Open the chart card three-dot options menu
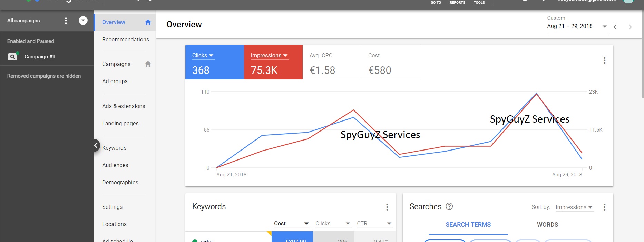Screen dimensions: 644x242 point(604,60)
